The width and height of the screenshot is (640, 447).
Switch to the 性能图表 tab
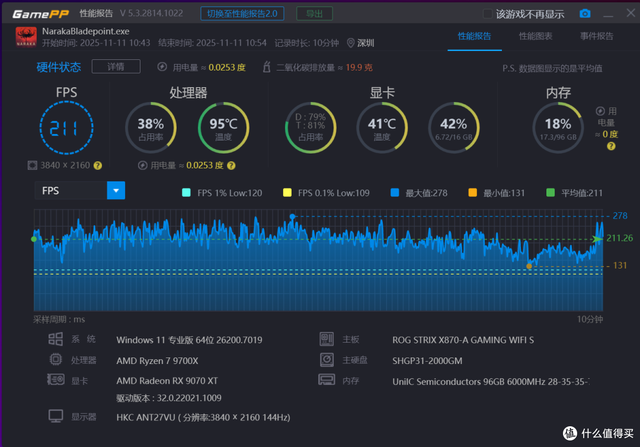[535, 36]
